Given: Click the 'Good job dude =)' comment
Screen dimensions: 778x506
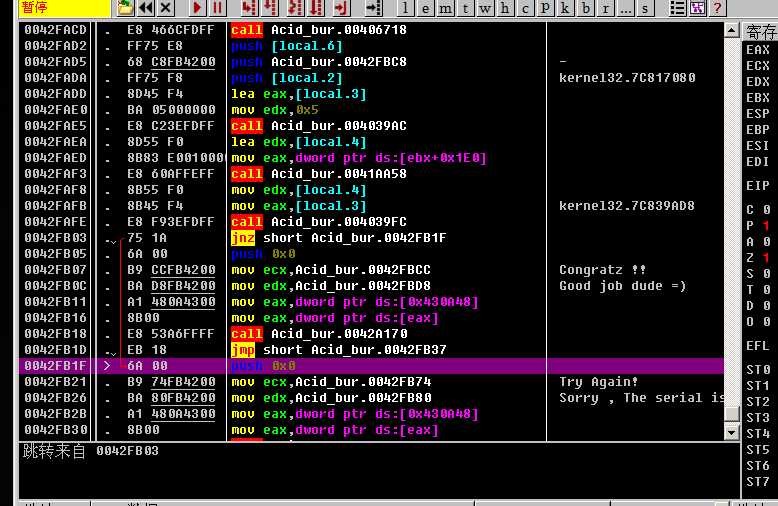Looking at the screenshot, I should [x=622, y=286].
